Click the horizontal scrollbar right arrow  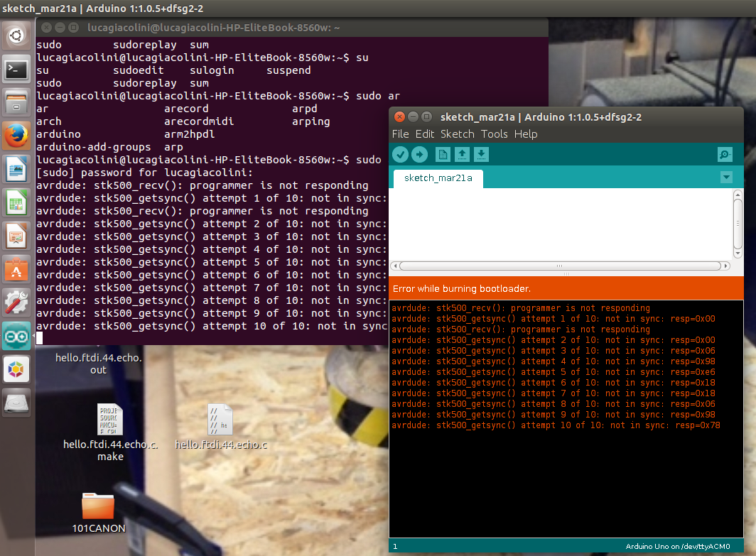click(x=725, y=266)
